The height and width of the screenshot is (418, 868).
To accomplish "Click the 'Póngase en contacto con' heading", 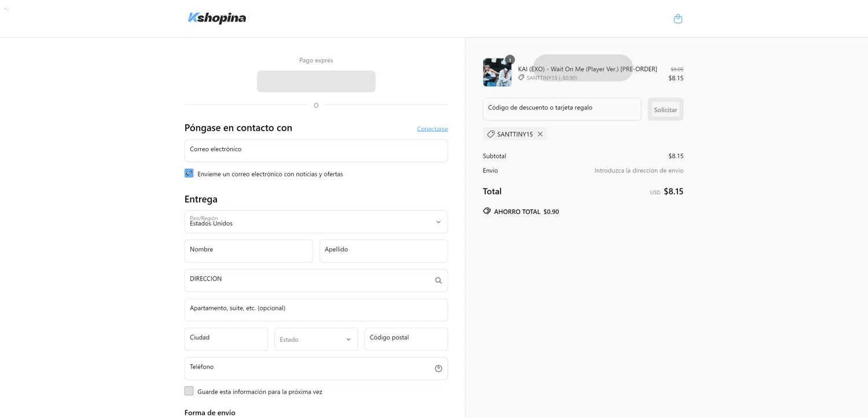I will 238,128.
